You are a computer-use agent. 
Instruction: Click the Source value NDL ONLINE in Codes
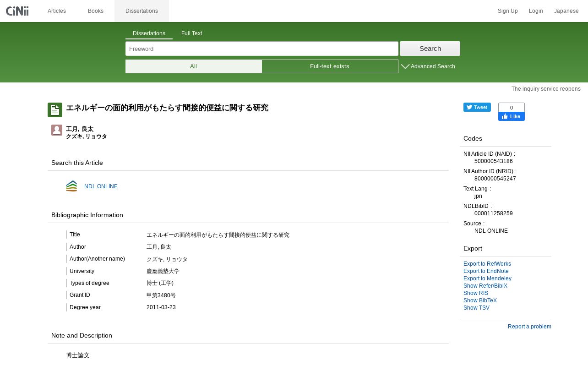click(x=491, y=231)
